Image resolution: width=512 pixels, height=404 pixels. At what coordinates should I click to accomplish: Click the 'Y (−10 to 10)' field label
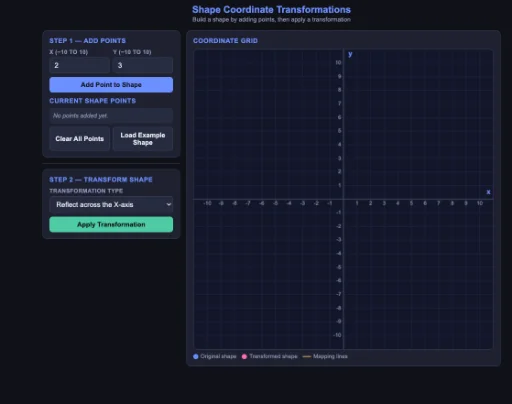point(132,52)
